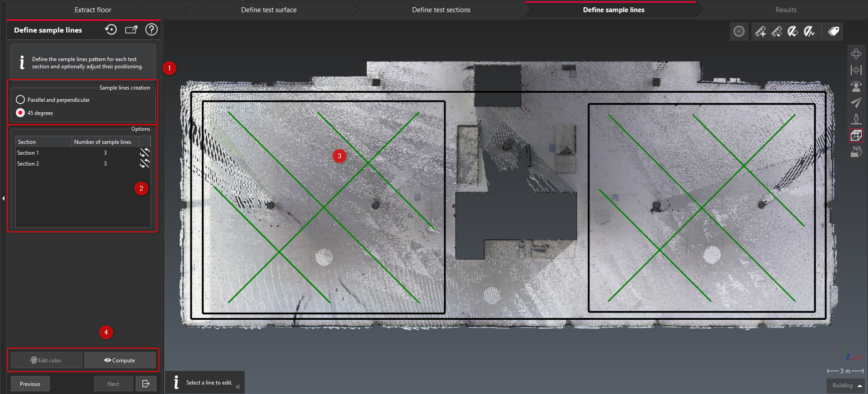Open the Extract floor step tab
The height and width of the screenshot is (394, 868).
[x=93, y=10]
